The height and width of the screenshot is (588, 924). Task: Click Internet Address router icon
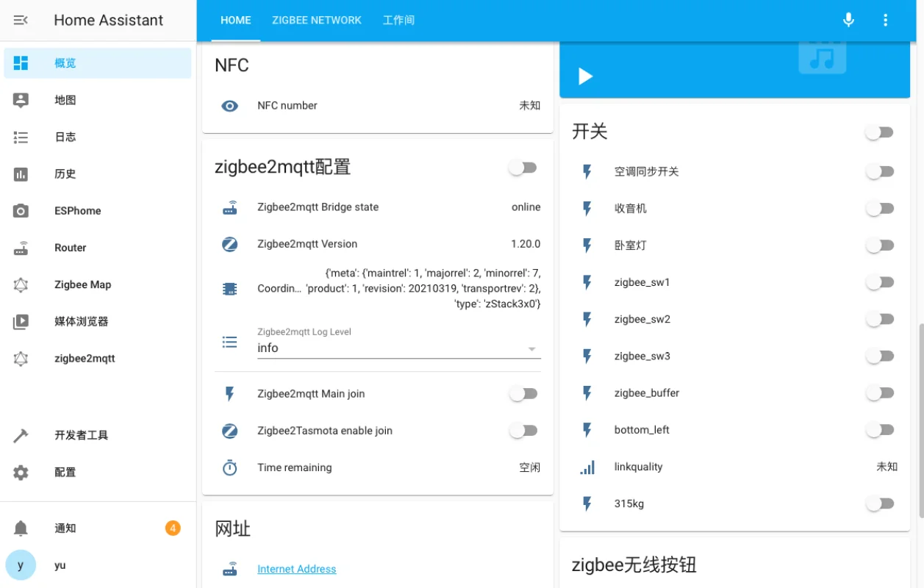click(230, 569)
